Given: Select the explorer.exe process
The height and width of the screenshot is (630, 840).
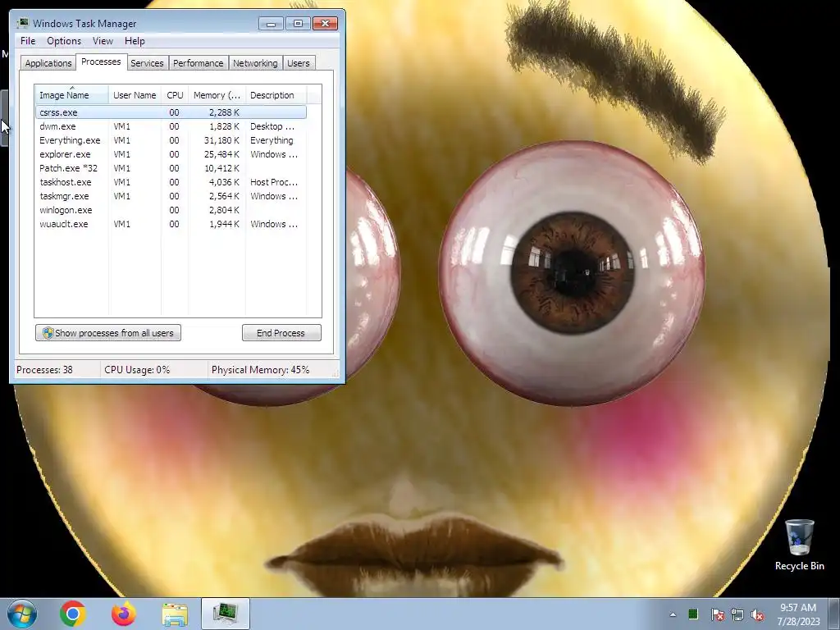Looking at the screenshot, I should 171,154.
